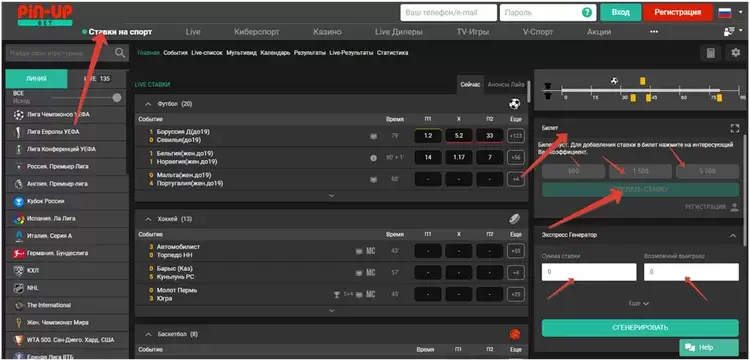The image size is (750, 361).
Task: Click the hockey puck sport icon
Action: 515,219
